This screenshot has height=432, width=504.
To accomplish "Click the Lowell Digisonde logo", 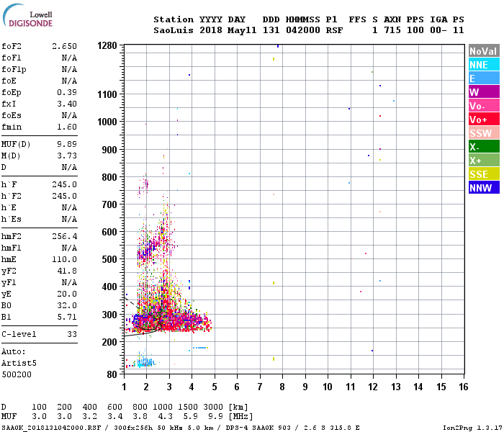I will [27, 15].
